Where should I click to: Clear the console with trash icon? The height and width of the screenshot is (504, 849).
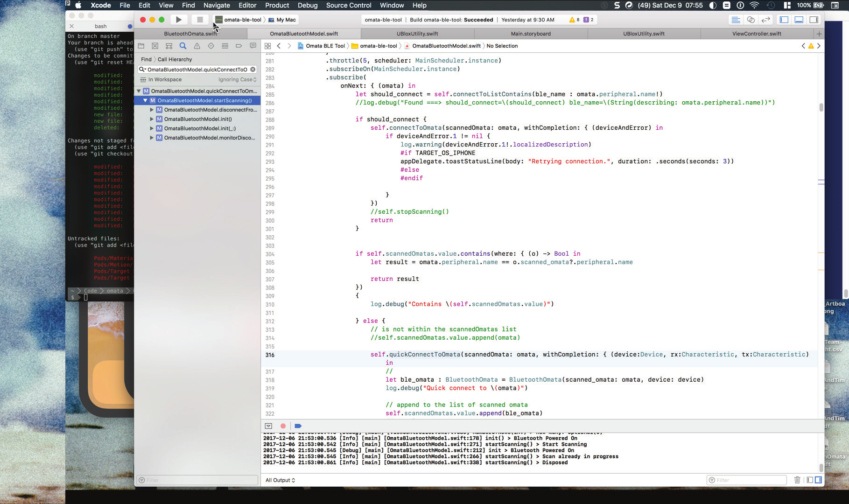pos(797,480)
